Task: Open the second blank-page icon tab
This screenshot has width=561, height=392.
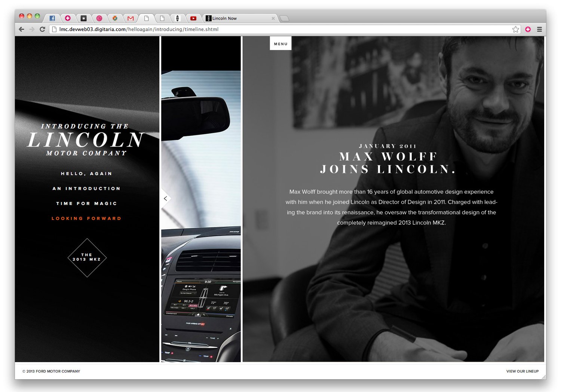Action: [x=162, y=18]
